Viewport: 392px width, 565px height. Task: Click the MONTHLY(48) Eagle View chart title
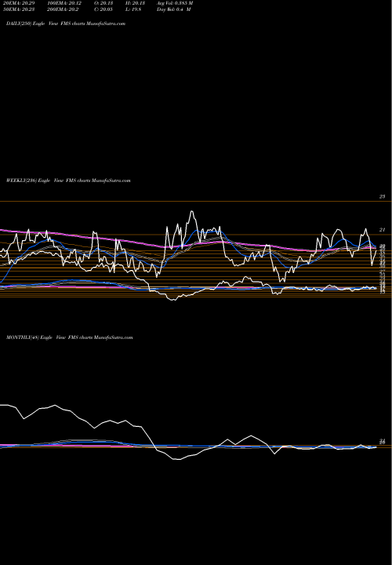(70, 337)
